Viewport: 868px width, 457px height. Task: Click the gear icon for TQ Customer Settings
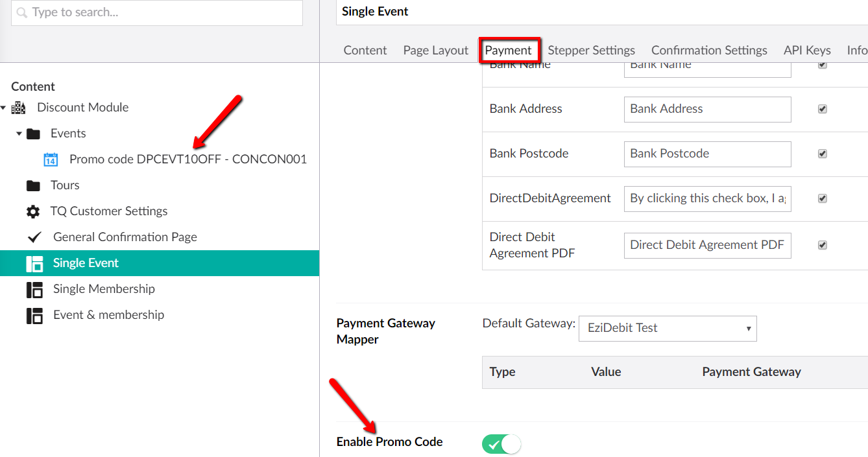pos(33,211)
